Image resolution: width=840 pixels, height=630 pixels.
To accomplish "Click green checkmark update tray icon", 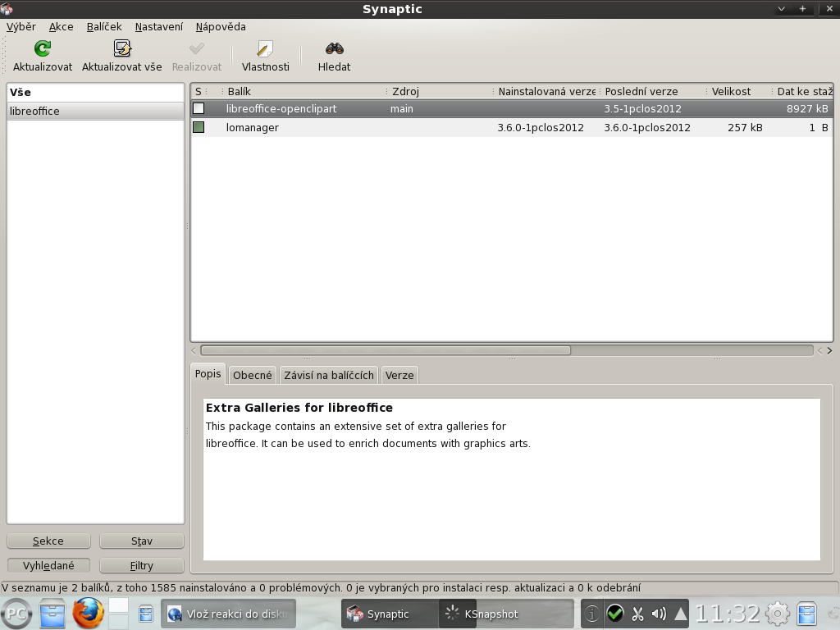I will [x=615, y=614].
